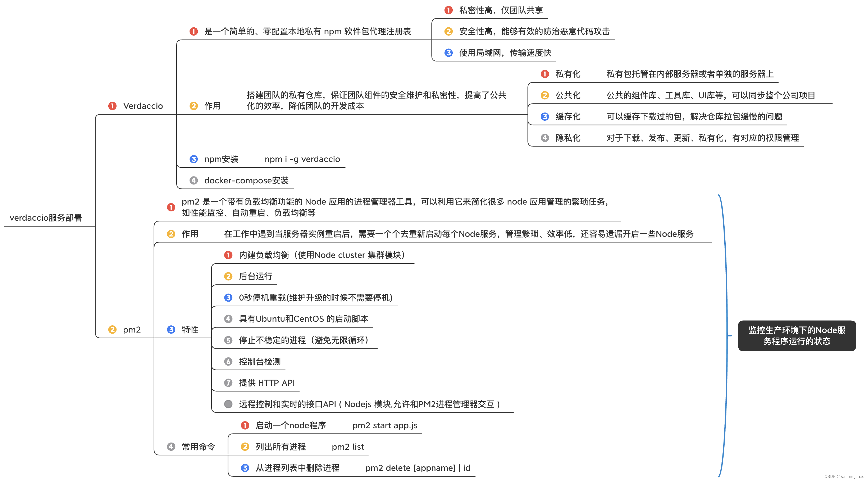
Task: Click the orange 2 marker beside 安全性高
Action: pyautogui.click(x=448, y=31)
